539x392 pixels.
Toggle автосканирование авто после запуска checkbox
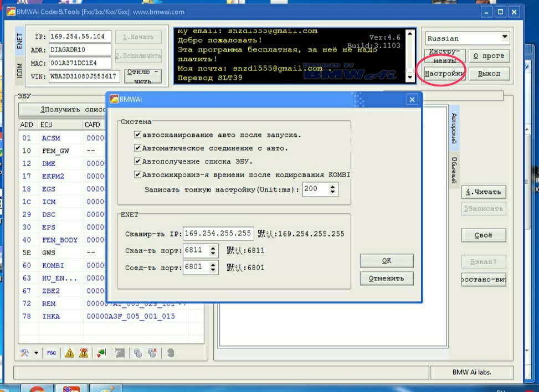[x=137, y=135]
